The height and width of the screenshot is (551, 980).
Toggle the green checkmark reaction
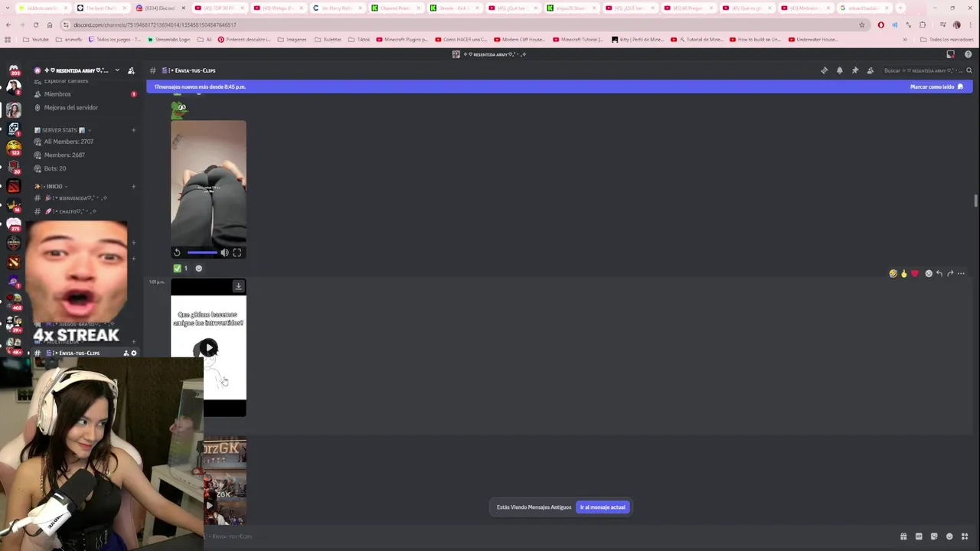pos(181,269)
